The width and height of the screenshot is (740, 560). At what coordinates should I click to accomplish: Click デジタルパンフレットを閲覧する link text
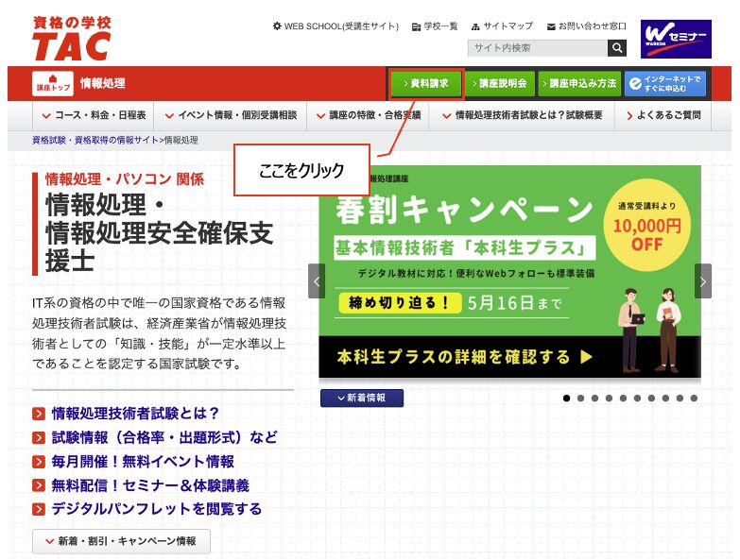(157, 509)
